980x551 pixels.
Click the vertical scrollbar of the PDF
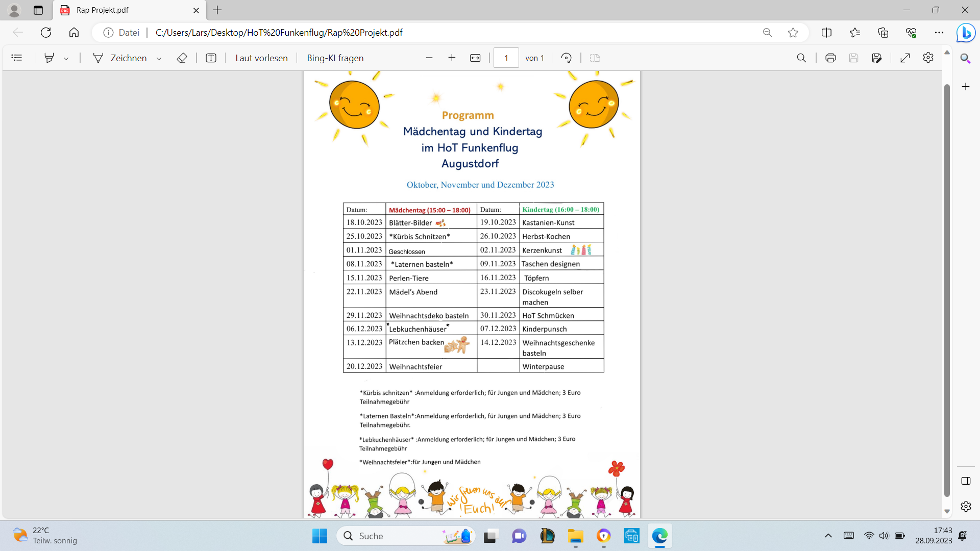[x=947, y=289]
